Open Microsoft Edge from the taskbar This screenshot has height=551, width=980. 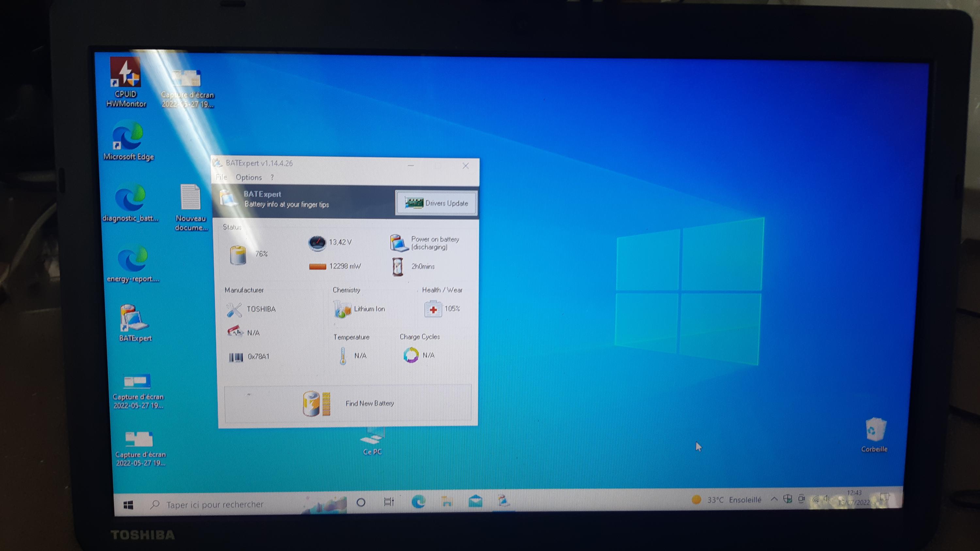[418, 502]
